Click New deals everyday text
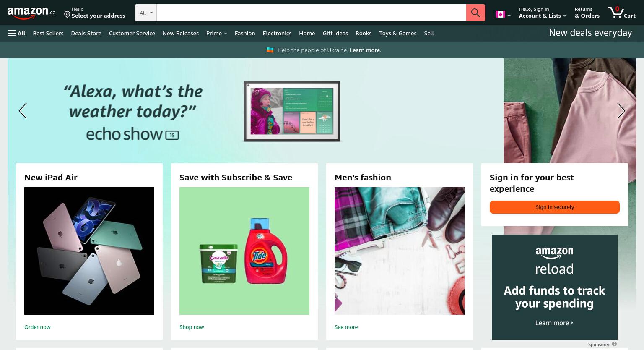Image resolution: width=644 pixels, height=350 pixels. pyautogui.click(x=590, y=33)
